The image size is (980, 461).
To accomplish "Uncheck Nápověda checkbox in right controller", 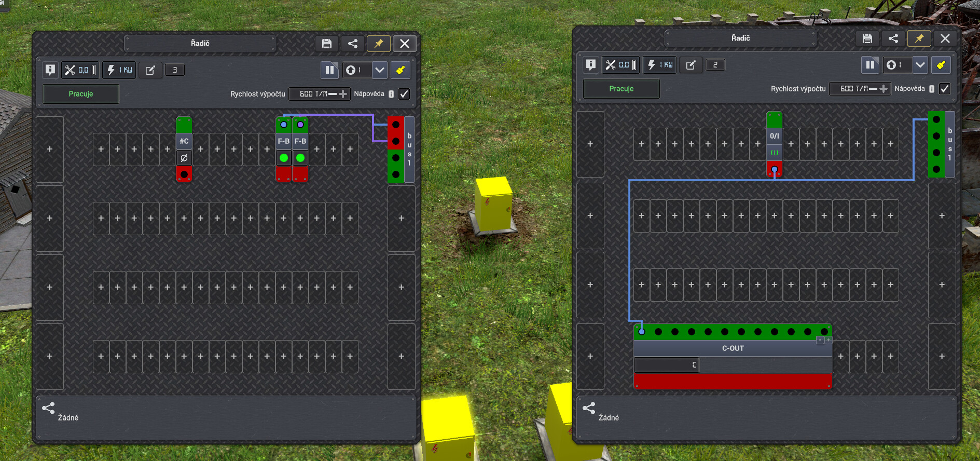I will 945,89.
